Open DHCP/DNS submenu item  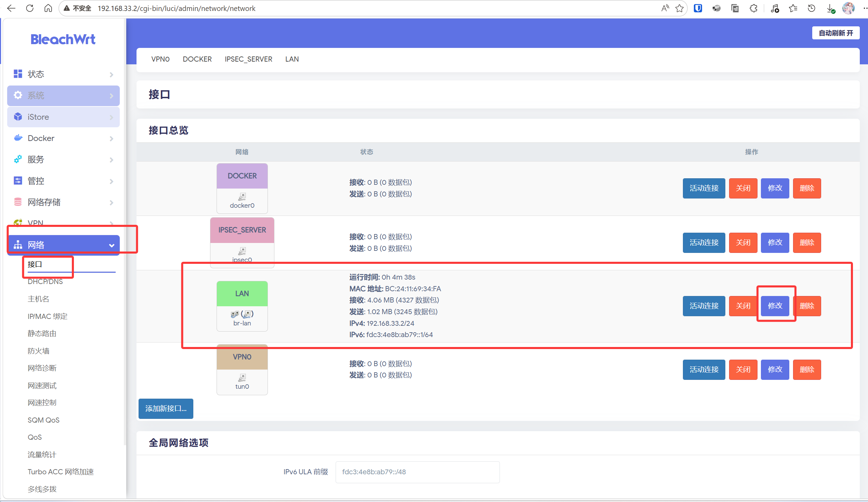[45, 282]
